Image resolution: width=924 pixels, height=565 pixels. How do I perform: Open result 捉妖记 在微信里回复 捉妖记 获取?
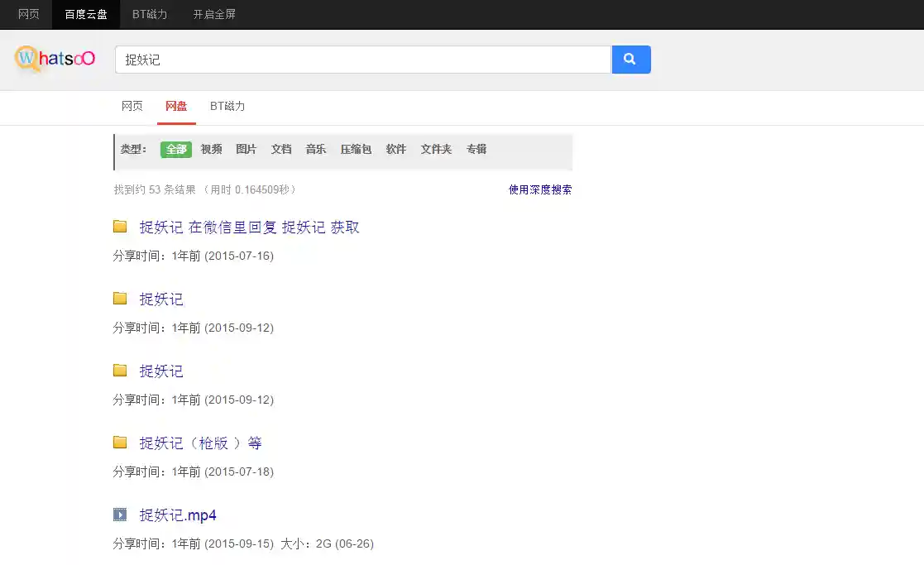[249, 227]
